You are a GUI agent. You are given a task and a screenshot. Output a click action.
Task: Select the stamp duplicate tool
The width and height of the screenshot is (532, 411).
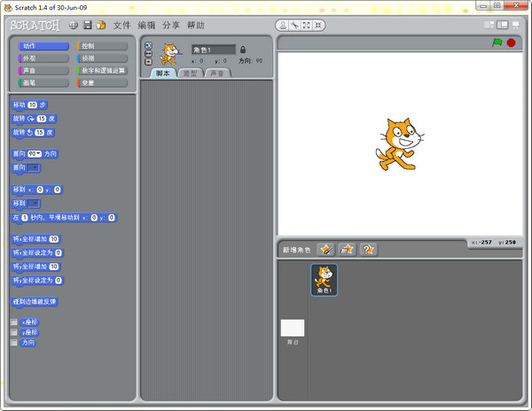click(283, 25)
